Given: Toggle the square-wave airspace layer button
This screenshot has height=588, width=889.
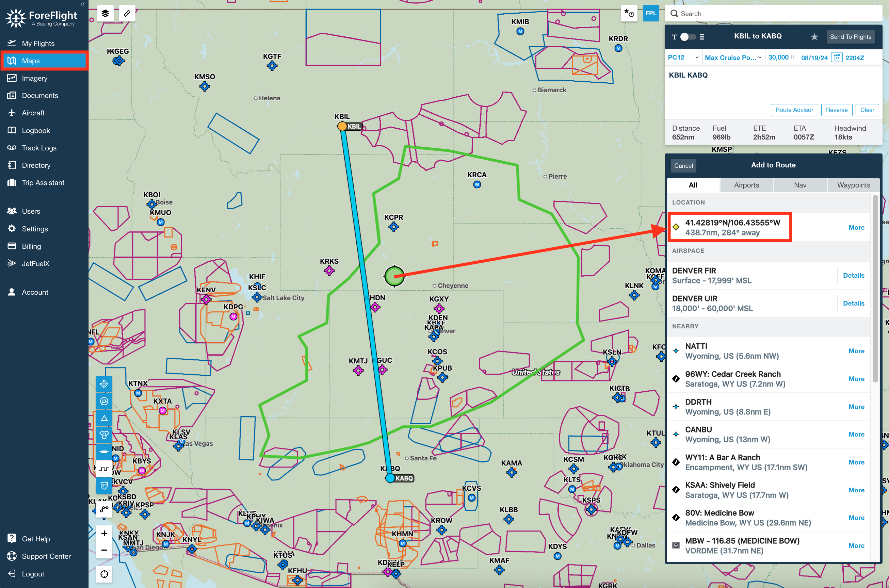Looking at the screenshot, I should pos(104,469).
